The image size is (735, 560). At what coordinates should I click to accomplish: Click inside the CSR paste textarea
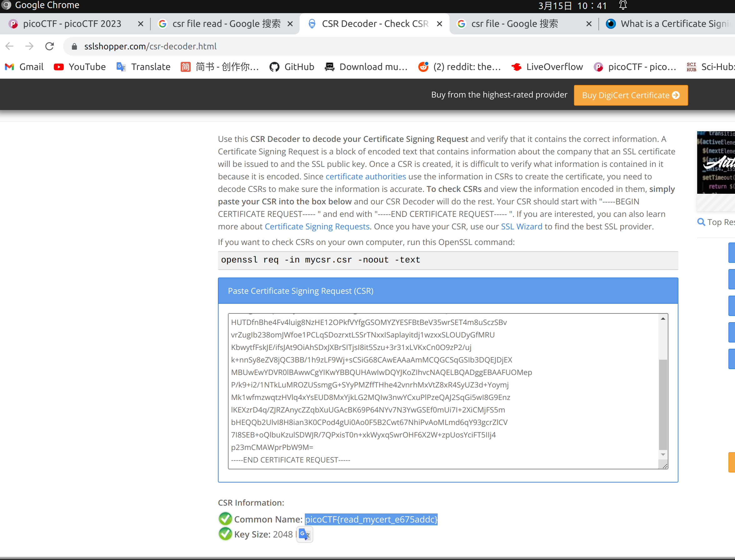tap(443, 391)
